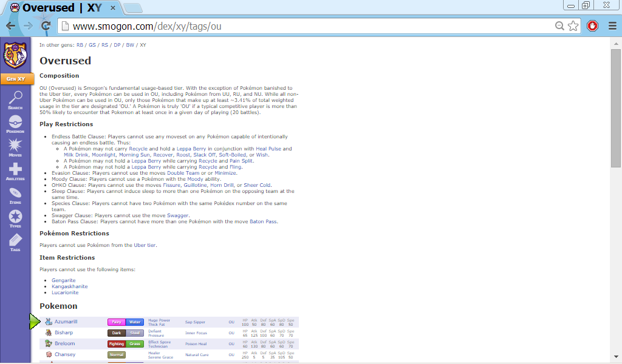Image resolution: width=622 pixels, height=364 pixels.
Task: Click the Breloom name link
Action: pos(64,343)
